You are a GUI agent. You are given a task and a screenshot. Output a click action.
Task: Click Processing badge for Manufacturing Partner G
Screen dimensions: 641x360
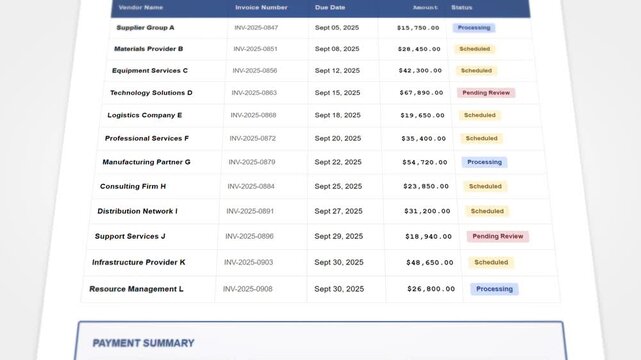pos(484,162)
